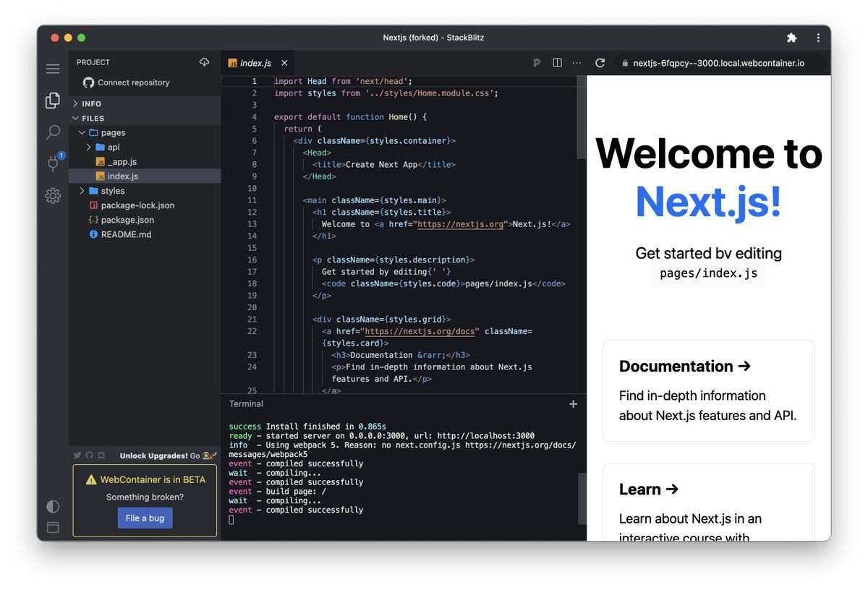Open the Documentation card in preview
This screenshot has width=868, height=590.
[x=709, y=390]
